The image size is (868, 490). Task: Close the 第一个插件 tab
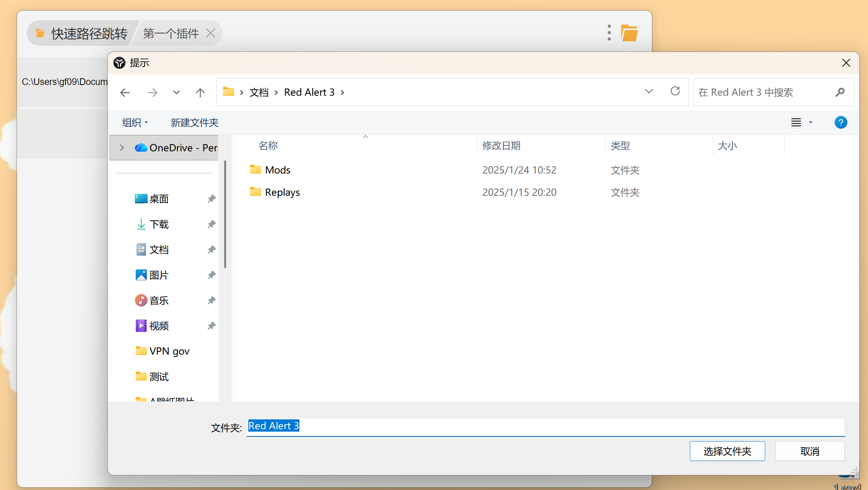211,33
